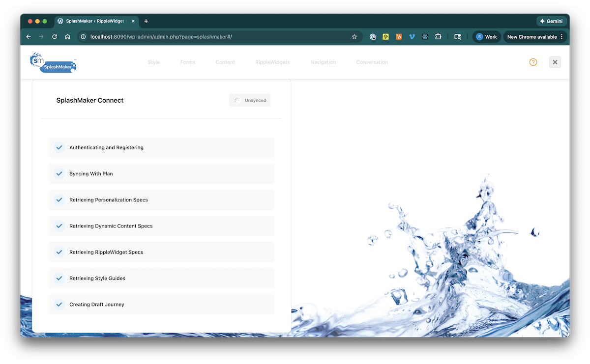Click the React Developer Tools extension icon
Image resolution: width=590 pixels, height=364 pixels.
pos(425,37)
